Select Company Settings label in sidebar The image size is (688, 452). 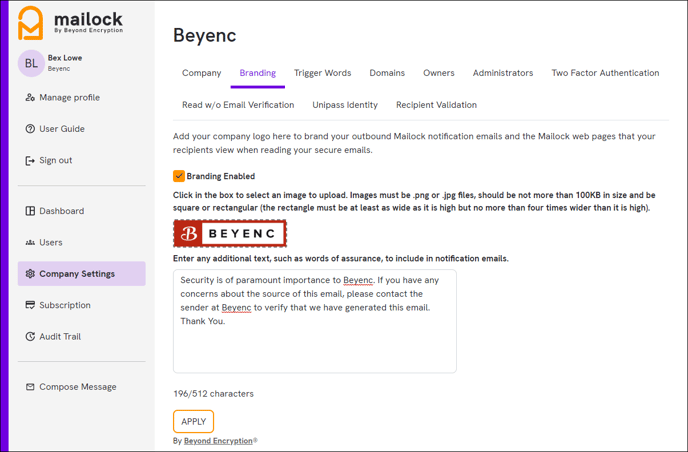(x=77, y=274)
